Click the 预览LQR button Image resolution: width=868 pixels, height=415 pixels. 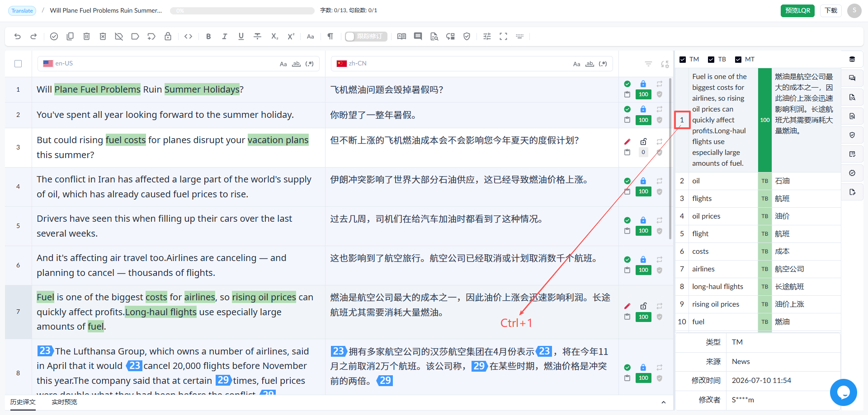[x=797, y=10]
